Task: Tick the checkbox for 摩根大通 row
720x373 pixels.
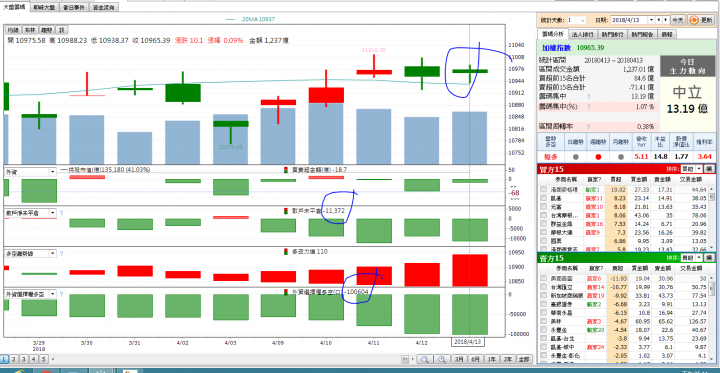Action: (543, 232)
